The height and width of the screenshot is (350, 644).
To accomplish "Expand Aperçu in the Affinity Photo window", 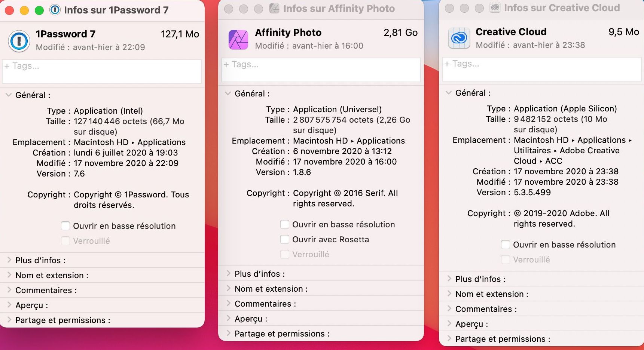I will pyautogui.click(x=229, y=318).
